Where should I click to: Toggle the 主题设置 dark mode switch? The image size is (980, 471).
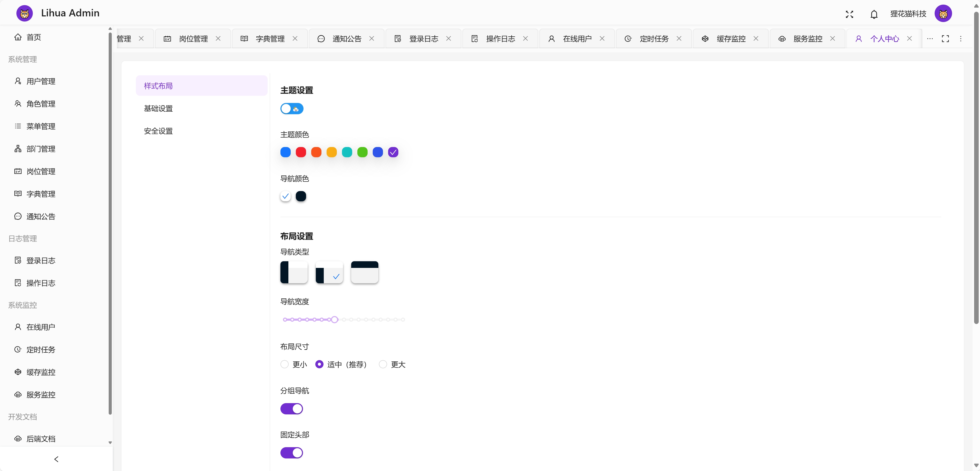pos(291,109)
